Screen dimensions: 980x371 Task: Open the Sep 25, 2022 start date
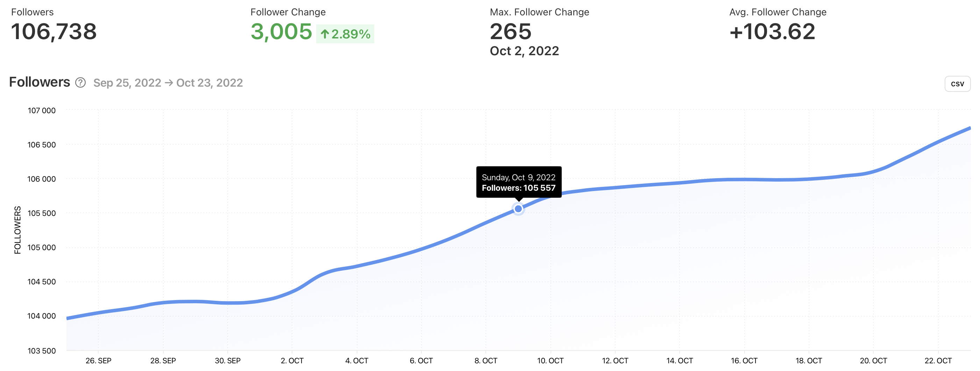(x=127, y=83)
